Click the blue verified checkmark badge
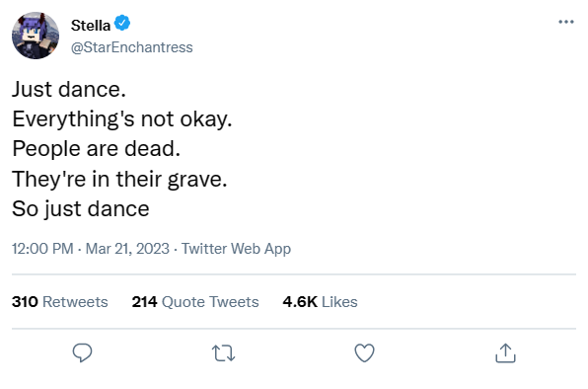 (122, 23)
